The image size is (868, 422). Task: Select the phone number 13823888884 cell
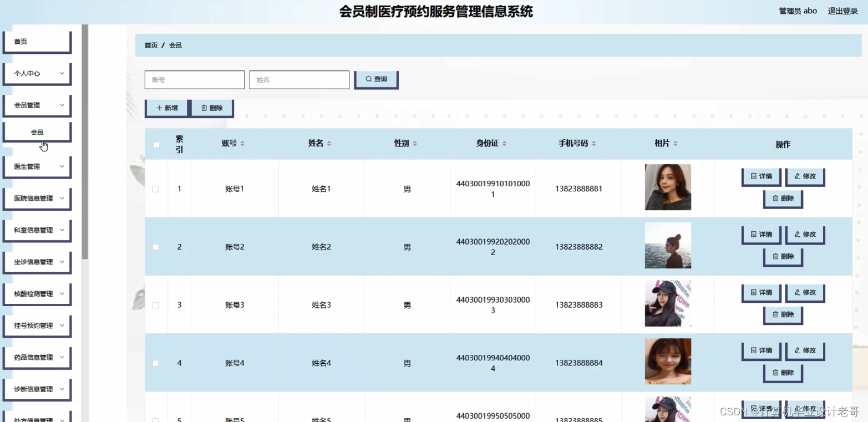pyautogui.click(x=578, y=364)
